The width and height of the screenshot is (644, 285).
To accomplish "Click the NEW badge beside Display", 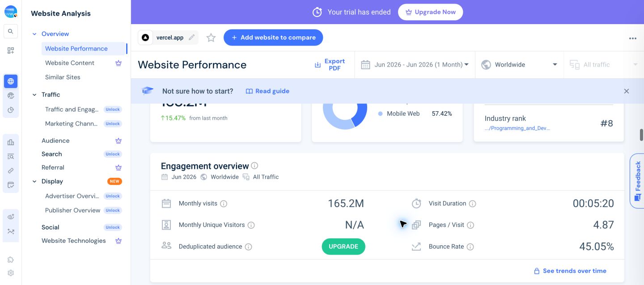I will point(114,181).
